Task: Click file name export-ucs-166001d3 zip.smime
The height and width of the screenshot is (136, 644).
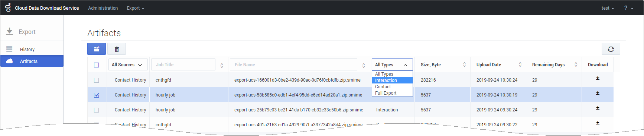Action: click(297, 80)
